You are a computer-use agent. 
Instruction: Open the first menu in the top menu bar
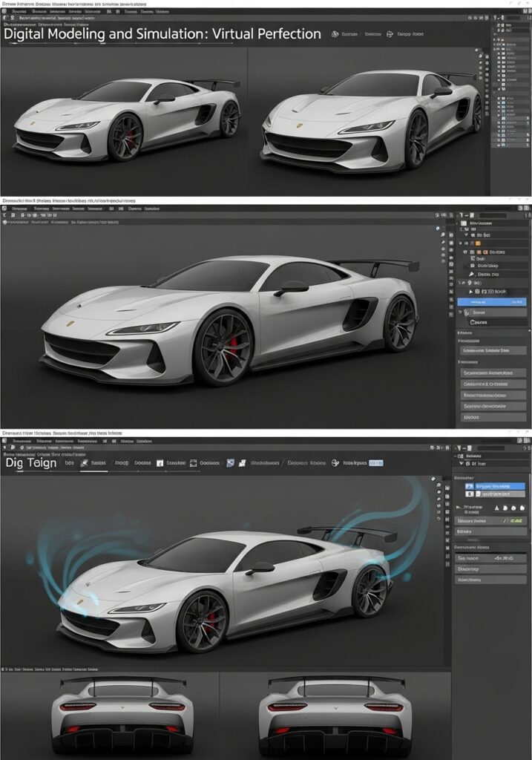click(13, 13)
